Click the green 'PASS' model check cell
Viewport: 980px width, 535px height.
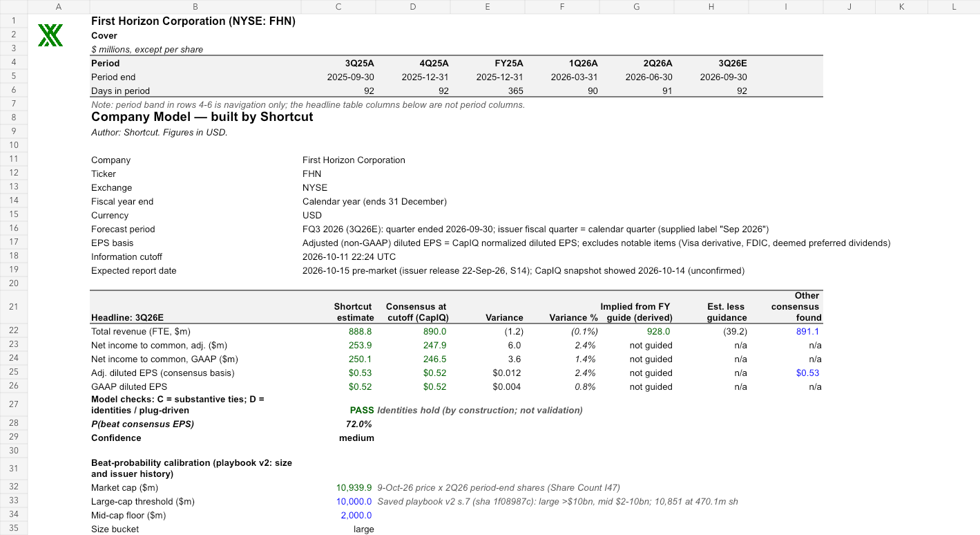tap(362, 410)
